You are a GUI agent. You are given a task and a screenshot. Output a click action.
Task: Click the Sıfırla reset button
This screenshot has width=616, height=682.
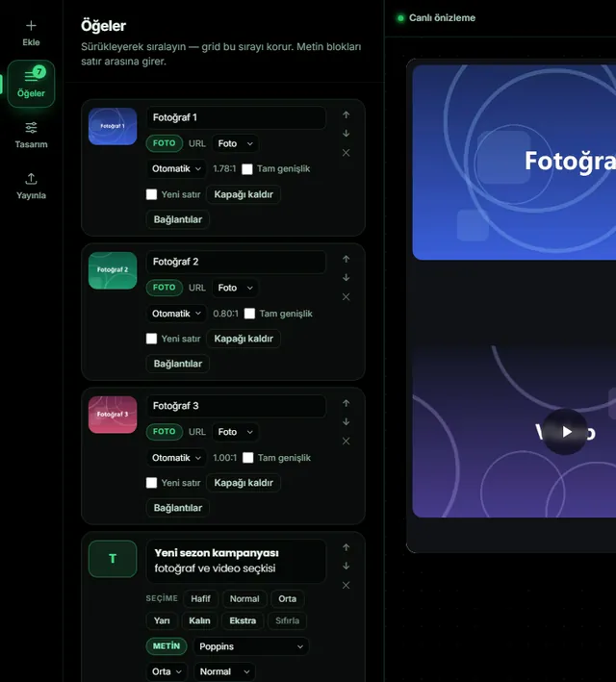click(288, 620)
